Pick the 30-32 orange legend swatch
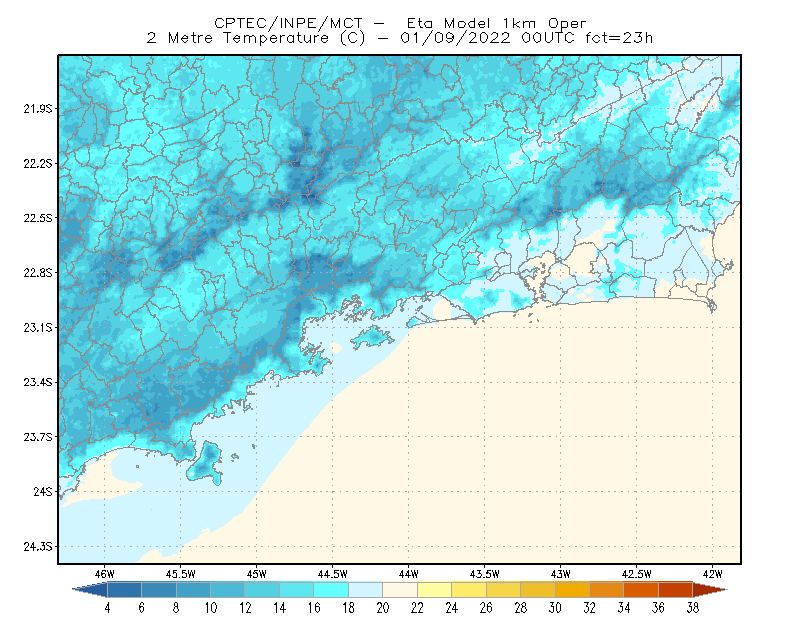800x618 pixels. (572, 590)
